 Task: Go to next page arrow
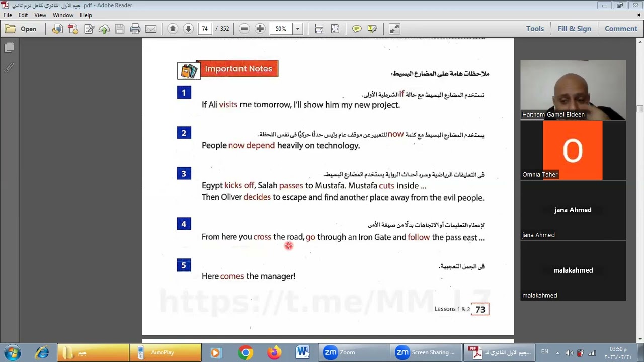pyautogui.click(x=188, y=29)
